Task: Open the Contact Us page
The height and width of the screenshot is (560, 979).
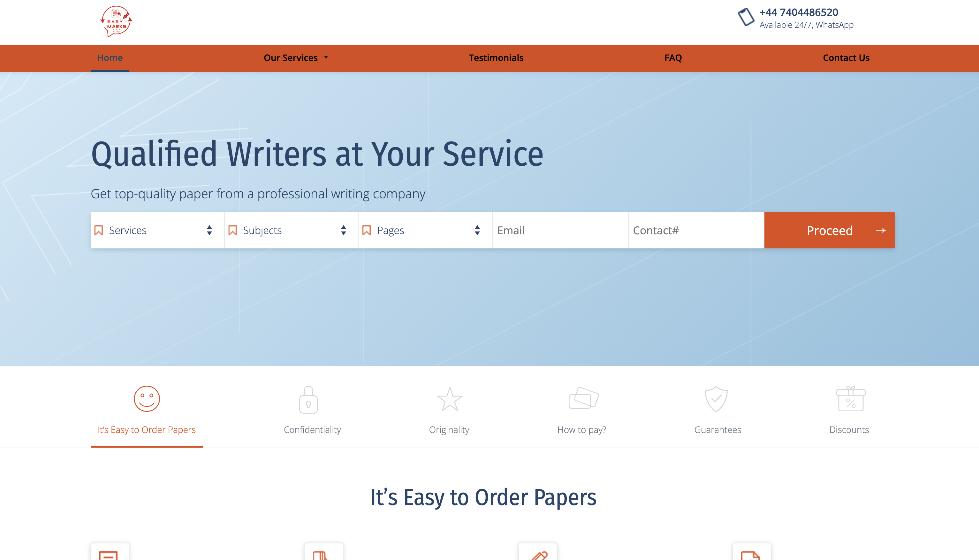Action: pyautogui.click(x=846, y=58)
